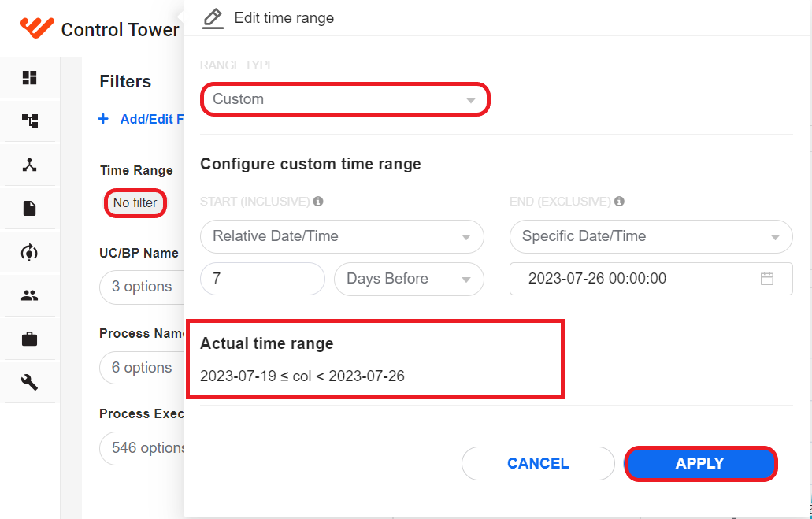Click the APPLY button
This screenshot has width=812, height=519.
[701, 463]
